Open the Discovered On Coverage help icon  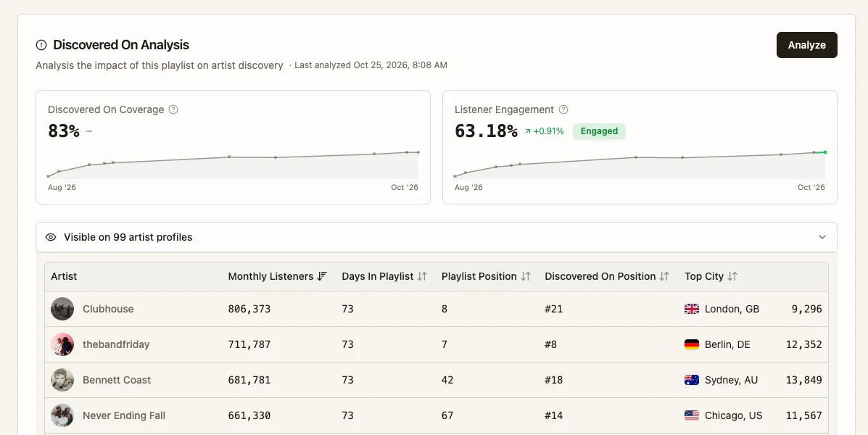coord(173,109)
